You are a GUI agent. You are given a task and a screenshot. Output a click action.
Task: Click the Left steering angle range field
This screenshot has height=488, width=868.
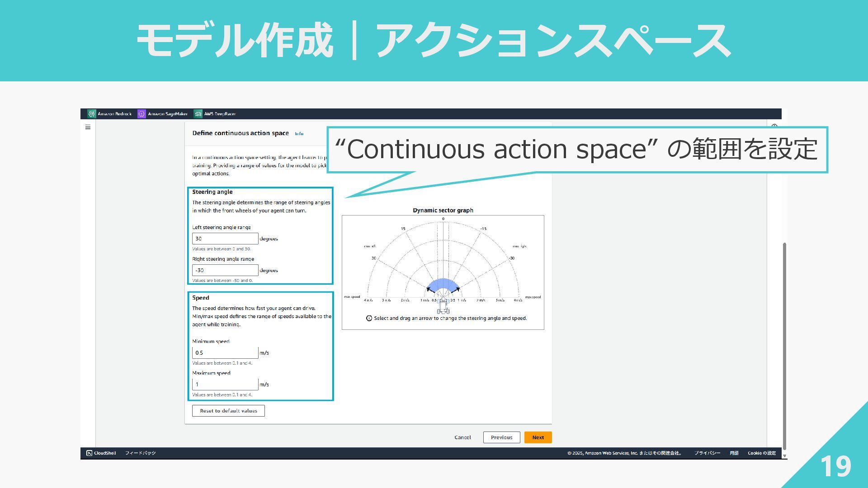pos(225,239)
